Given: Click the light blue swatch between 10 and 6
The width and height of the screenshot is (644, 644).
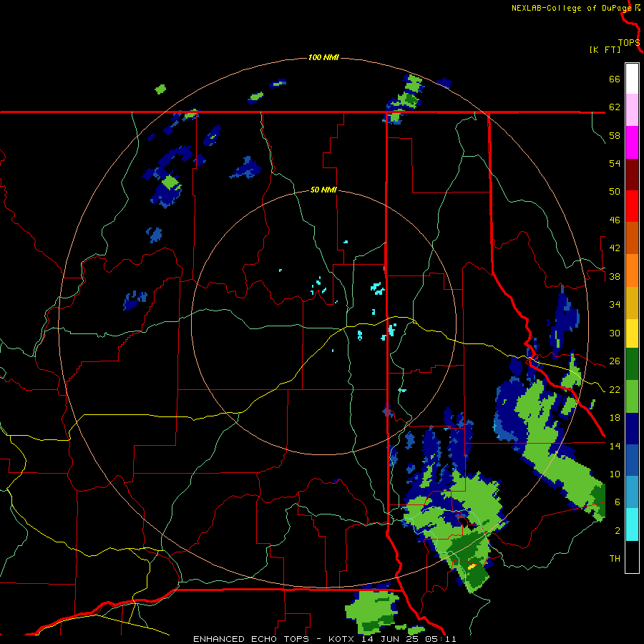Looking at the screenshot, I should click(632, 492).
